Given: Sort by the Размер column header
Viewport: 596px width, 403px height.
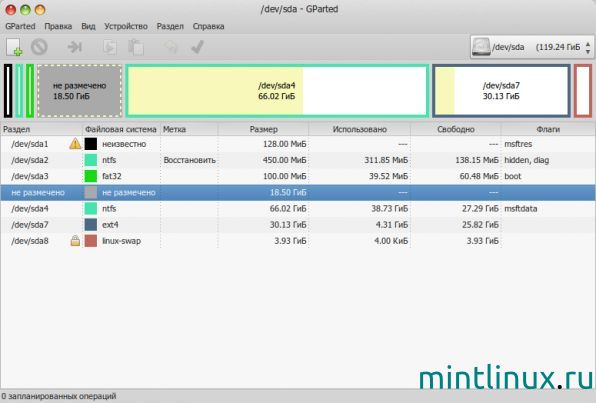Looking at the screenshot, I should [263, 129].
